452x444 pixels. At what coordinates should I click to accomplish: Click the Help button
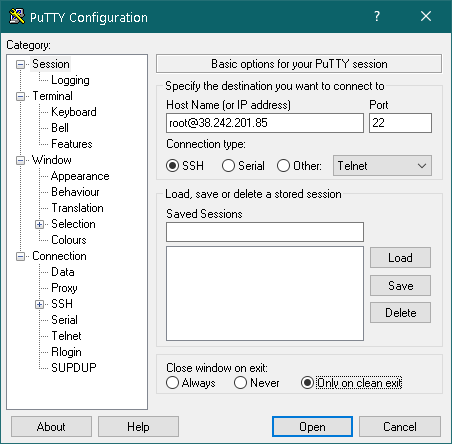138,426
